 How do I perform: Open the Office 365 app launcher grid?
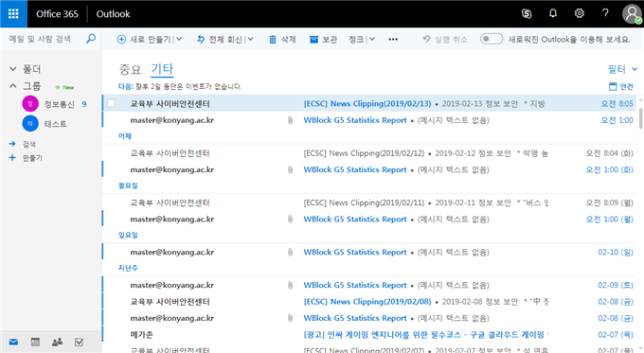tap(13, 14)
